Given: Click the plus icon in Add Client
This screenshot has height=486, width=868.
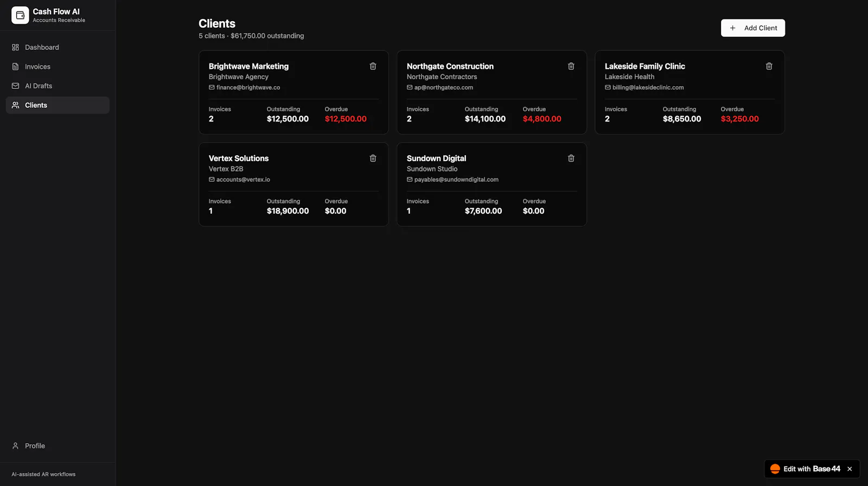Looking at the screenshot, I should coord(732,28).
